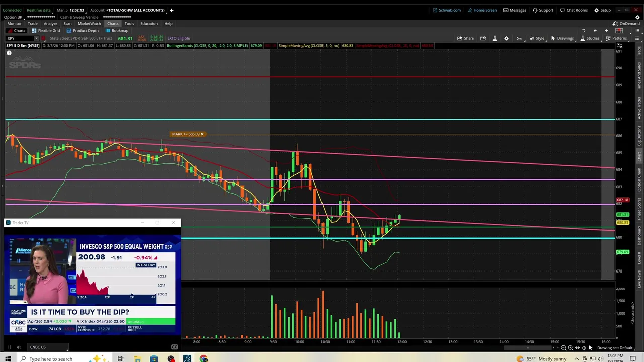Viewport: 644px width, 362px height.
Task: Switch to the MarketWatch tab
Action: (89, 24)
